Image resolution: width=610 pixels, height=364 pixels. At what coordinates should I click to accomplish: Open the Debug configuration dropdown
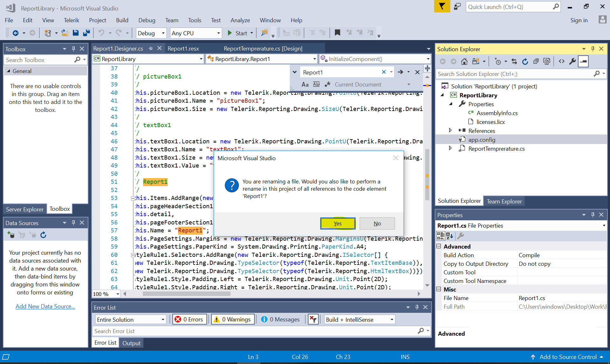pyautogui.click(x=151, y=33)
